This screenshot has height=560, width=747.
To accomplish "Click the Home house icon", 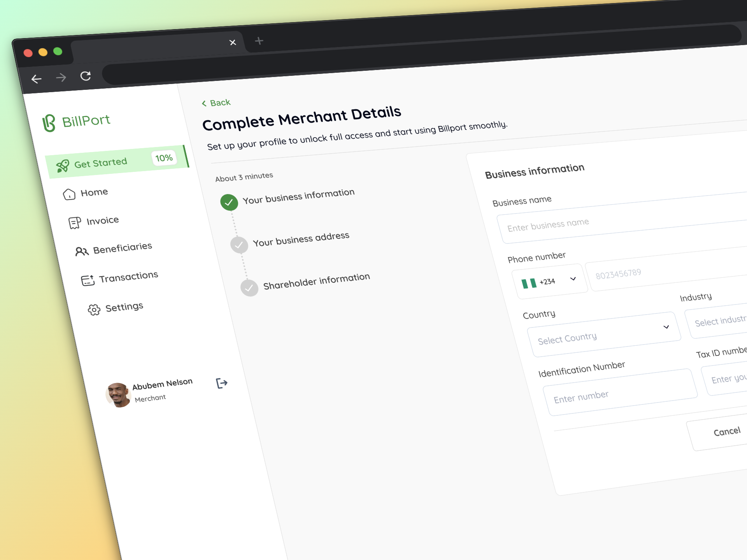I will point(69,194).
